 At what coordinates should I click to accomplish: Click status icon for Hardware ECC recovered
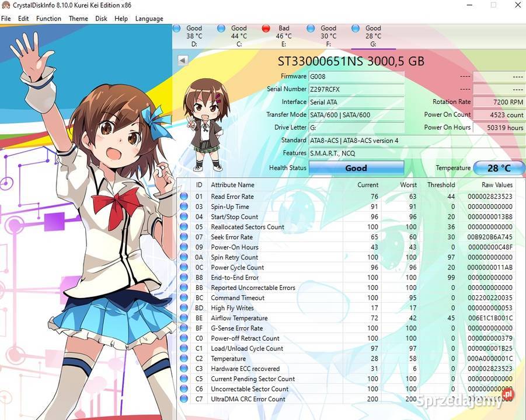(x=184, y=369)
